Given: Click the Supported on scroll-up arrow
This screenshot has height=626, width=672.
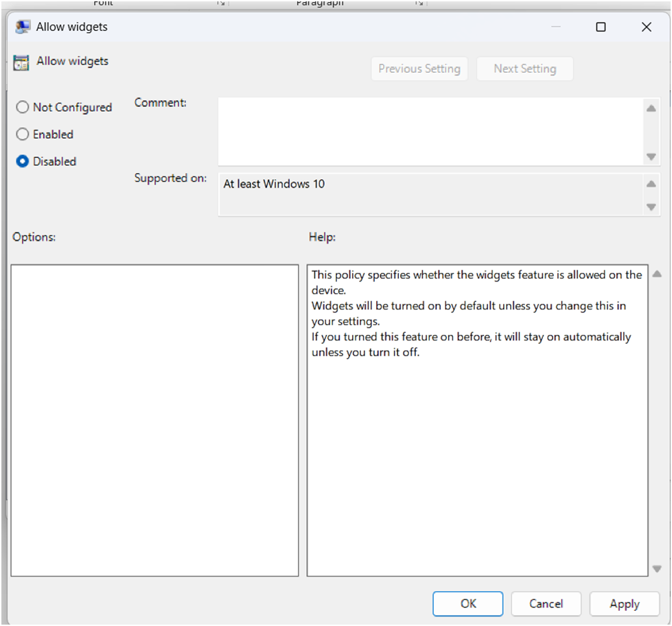Looking at the screenshot, I should pos(651,183).
